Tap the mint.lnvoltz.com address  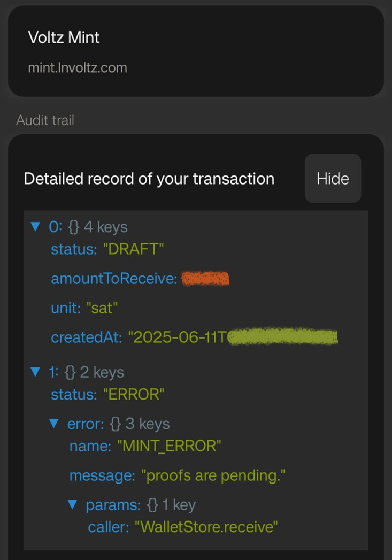[78, 67]
